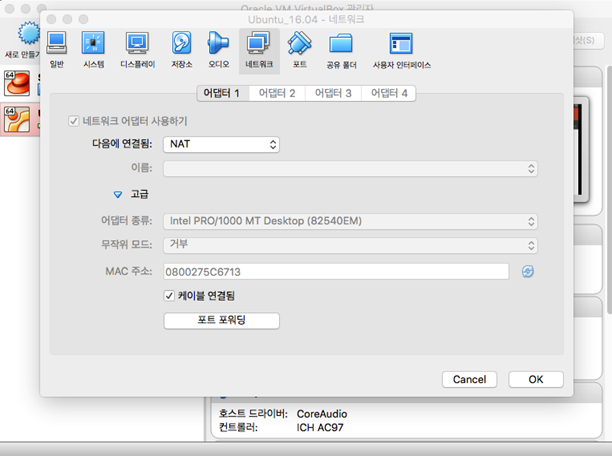This screenshot has height=456, width=612.
Task: Open the 일반 (General) settings section
Action: click(x=57, y=50)
